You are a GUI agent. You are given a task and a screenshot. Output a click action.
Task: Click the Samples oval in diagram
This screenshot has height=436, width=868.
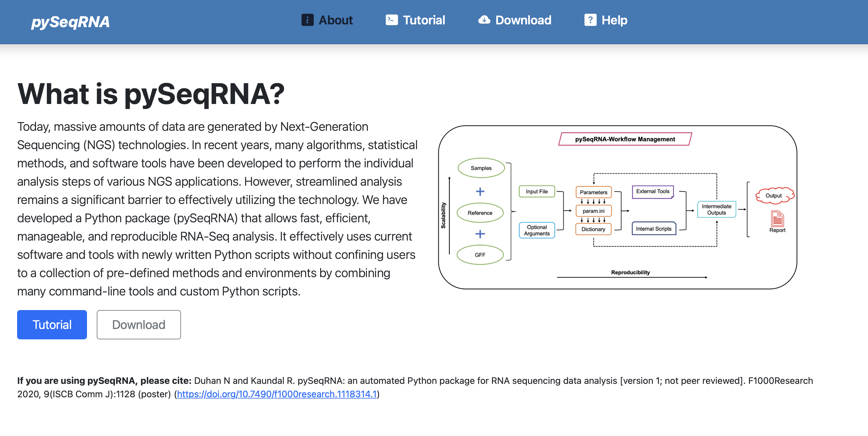(481, 168)
